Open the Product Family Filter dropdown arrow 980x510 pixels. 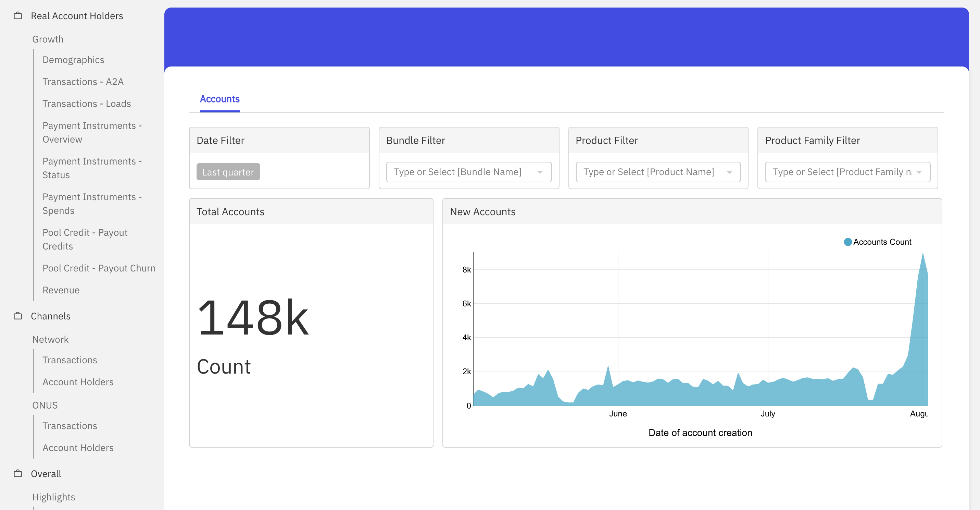pyautogui.click(x=919, y=172)
